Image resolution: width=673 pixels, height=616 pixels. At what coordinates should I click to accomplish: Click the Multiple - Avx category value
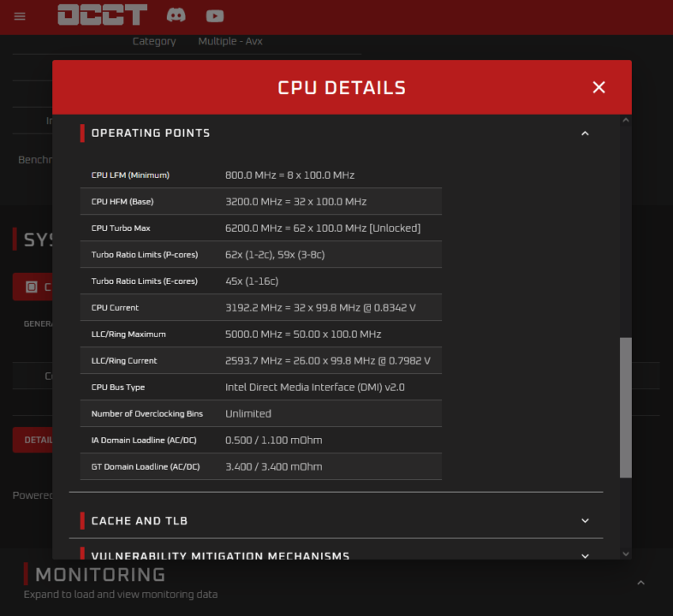tap(231, 41)
